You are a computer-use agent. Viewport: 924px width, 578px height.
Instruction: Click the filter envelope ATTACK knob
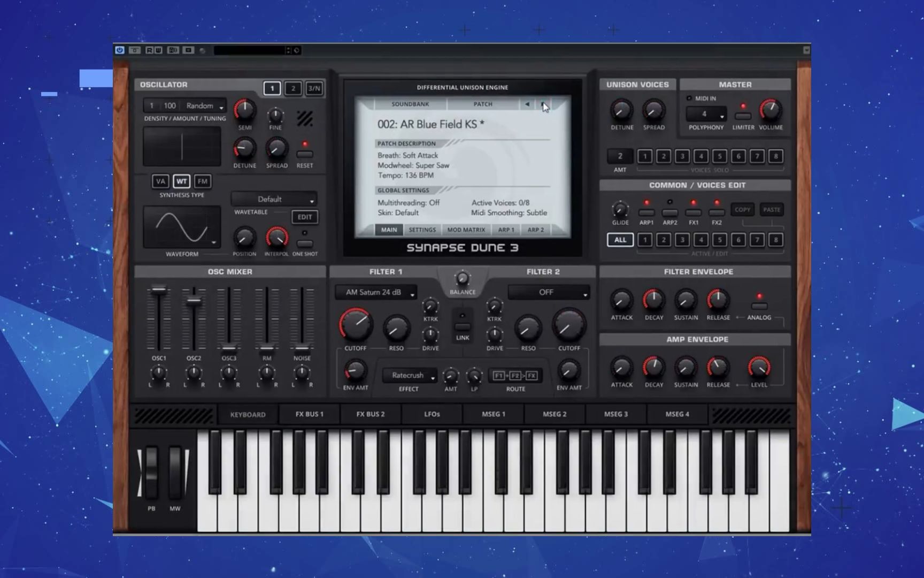pyautogui.click(x=621, y=300)
